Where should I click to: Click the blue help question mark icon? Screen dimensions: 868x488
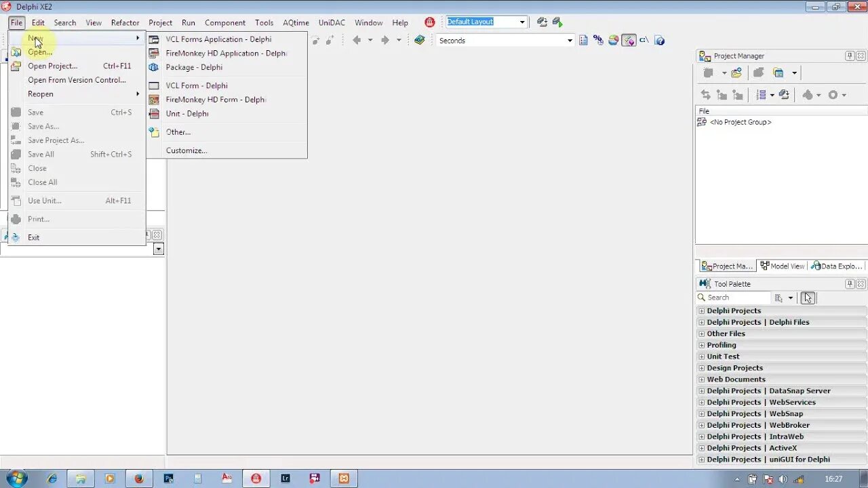click(x=660, y=40)
